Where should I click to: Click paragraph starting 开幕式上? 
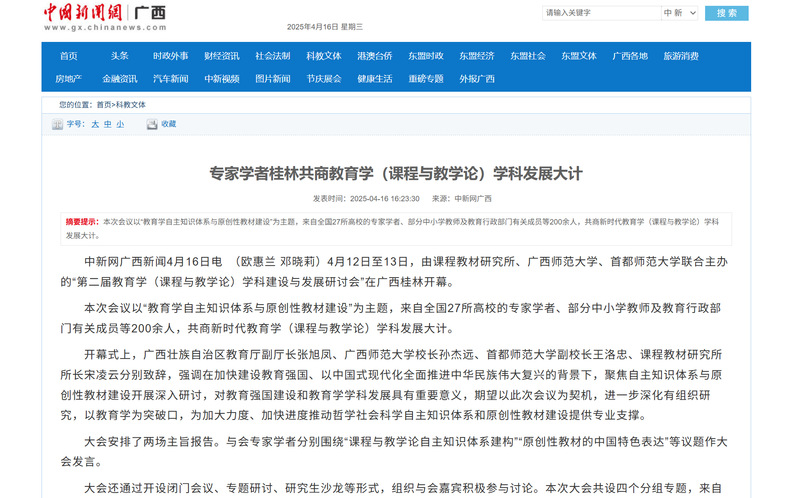391,385
